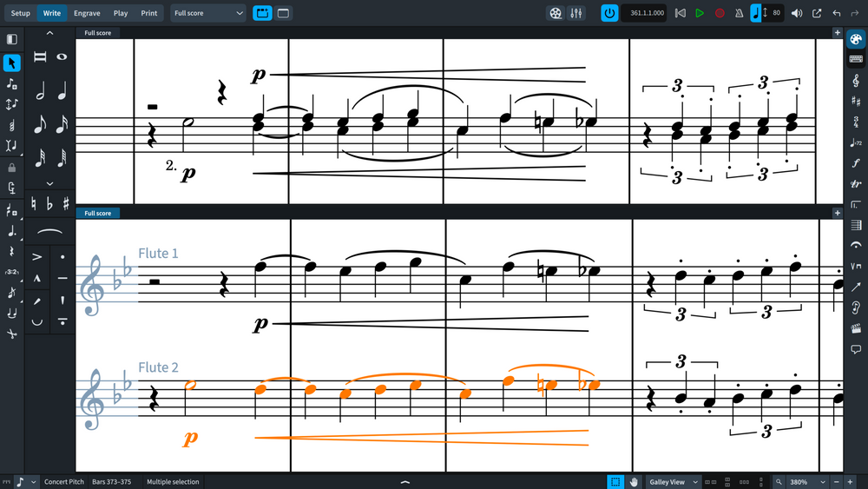Apply sharp accidental
Image resolution: width=868 pixels, height=489 pixels.
66,204
